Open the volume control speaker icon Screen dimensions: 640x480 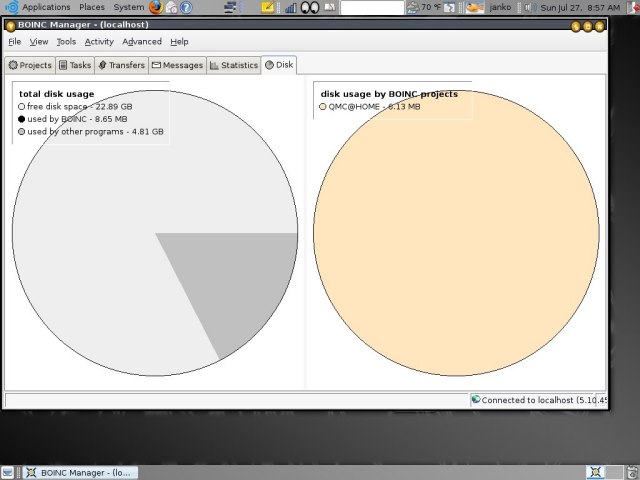pyautogui.click(x=529, y=7)
